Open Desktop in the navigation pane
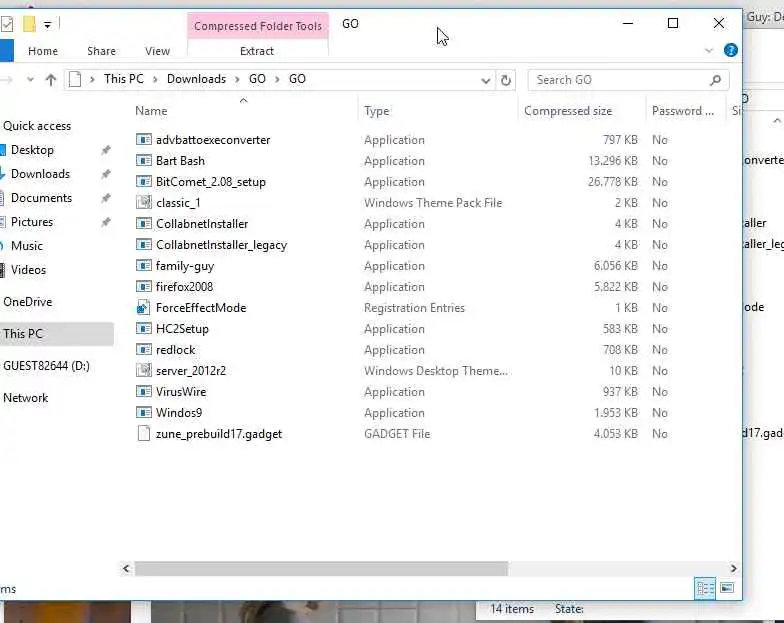This screenshot has height=623, width=784. (x=32, y=150)
